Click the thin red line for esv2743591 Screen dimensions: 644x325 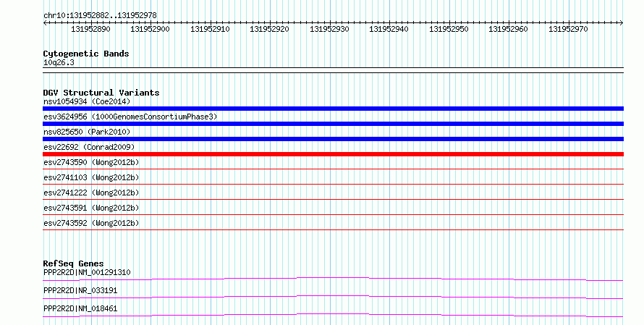click(333, 214)
